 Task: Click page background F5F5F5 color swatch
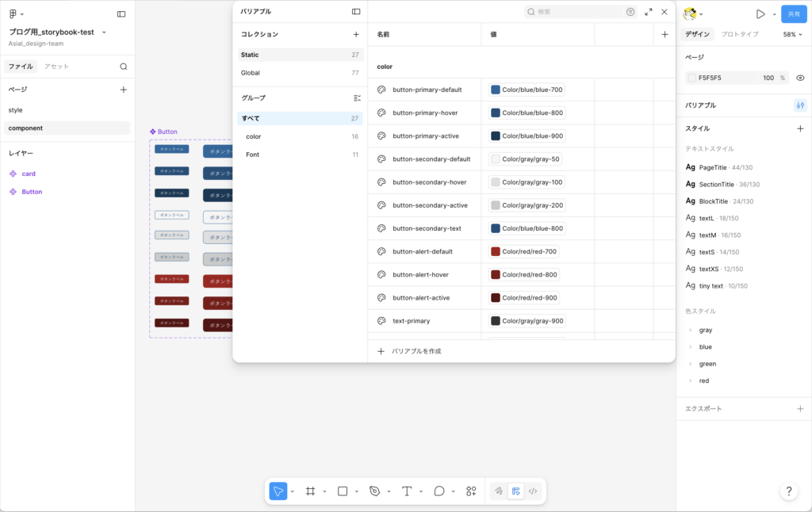(x=691, y=78)
